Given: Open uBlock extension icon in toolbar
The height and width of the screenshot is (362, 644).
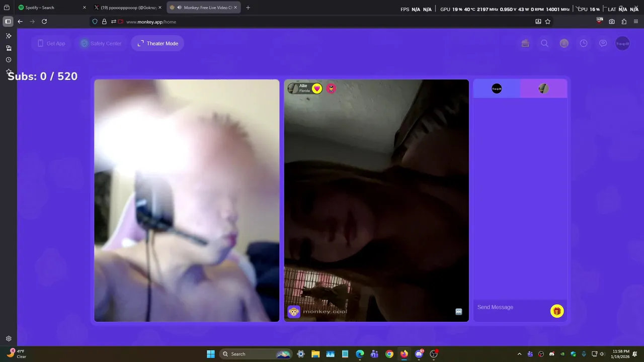Looking at the screenshot, I should click(599, 21).
